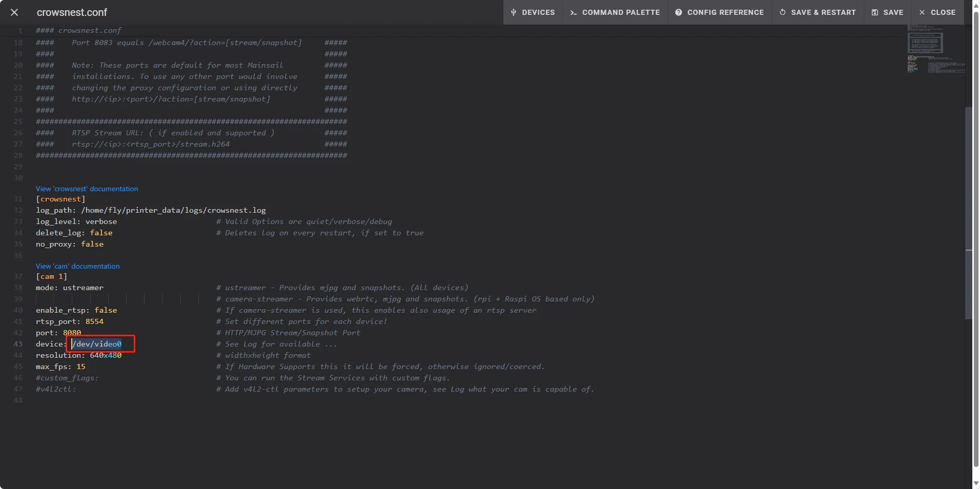Open the Devices dialog
980x489 pixels.
[533, 12]
